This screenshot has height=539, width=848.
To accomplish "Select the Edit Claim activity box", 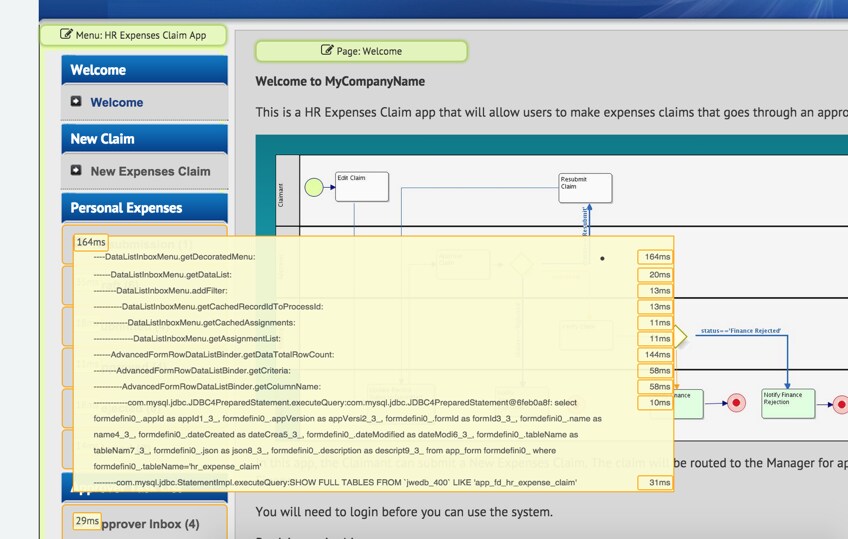I will 362,187.
